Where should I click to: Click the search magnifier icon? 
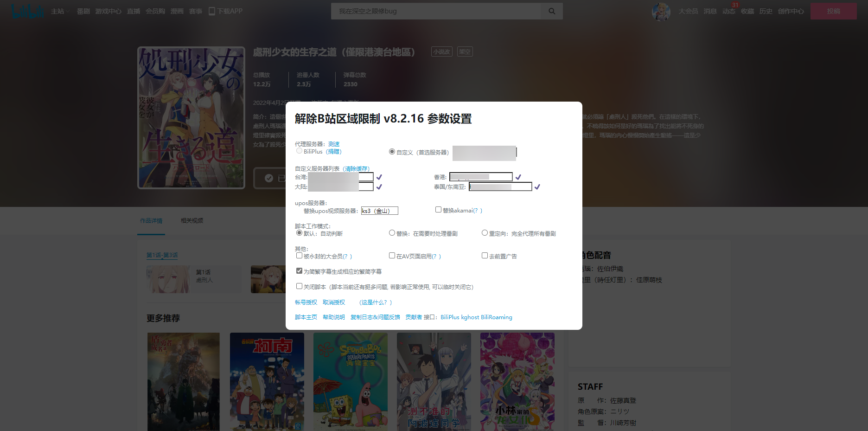(552, 11)
